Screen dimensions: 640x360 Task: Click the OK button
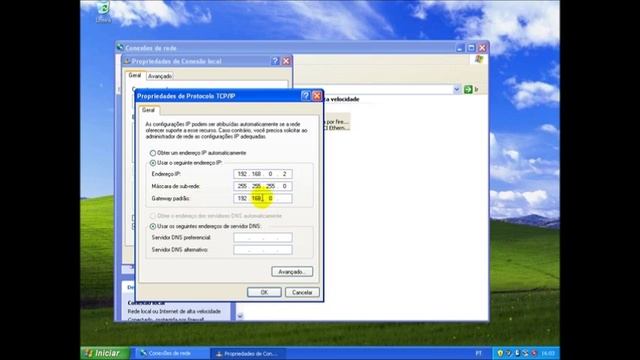264,292
